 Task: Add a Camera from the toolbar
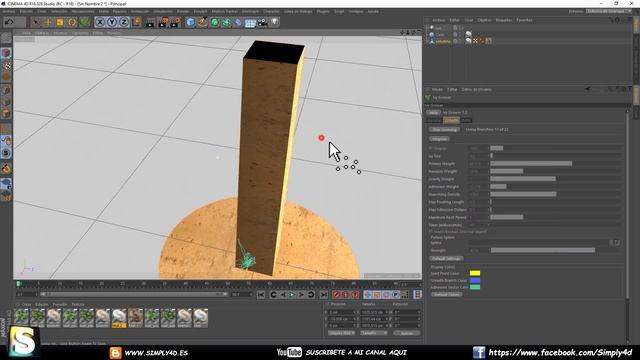262,22
